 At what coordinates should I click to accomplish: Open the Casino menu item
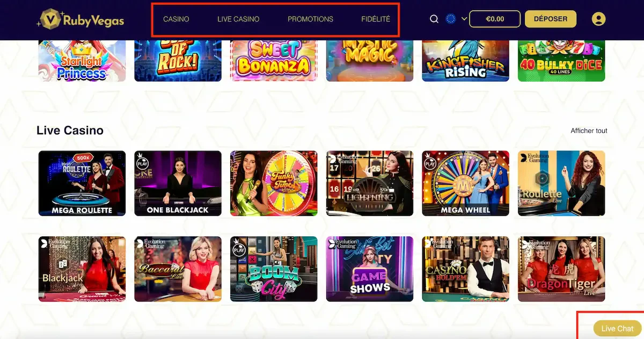176,19
